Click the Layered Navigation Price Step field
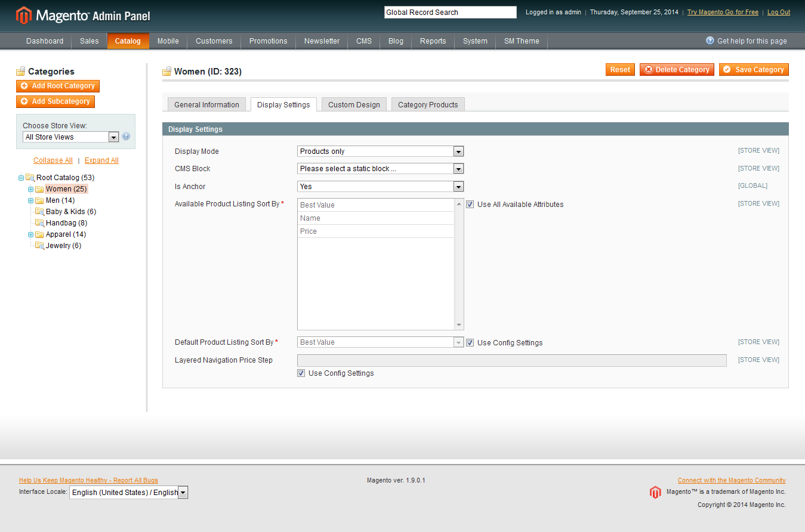Viewport: 805px width, 532px height. pyautogui.click(x=512, y=360)
